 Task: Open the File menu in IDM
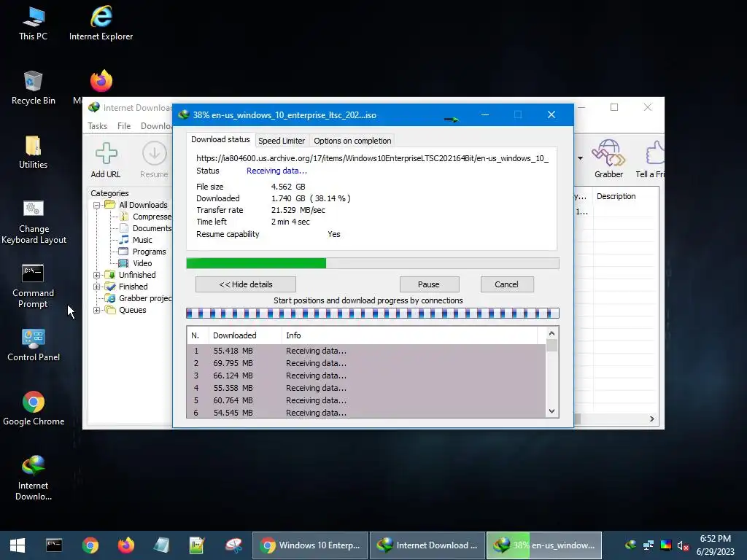[124, 126]
